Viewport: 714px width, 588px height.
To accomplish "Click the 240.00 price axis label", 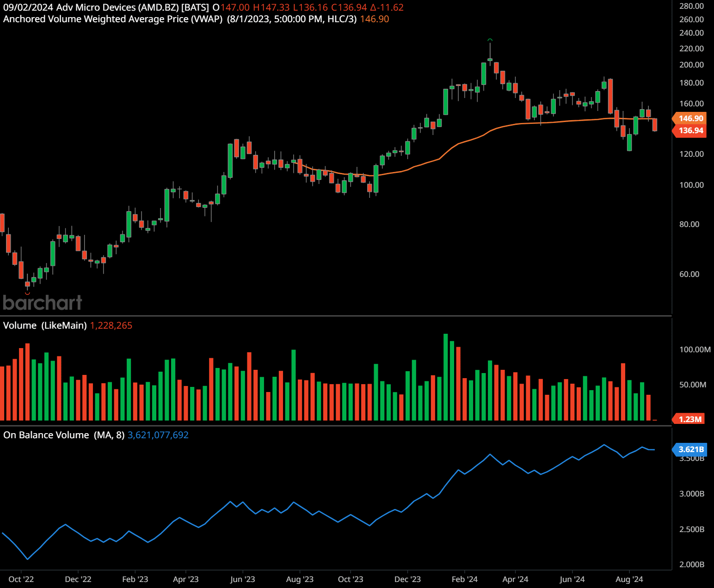I will (x=691, y=33).
